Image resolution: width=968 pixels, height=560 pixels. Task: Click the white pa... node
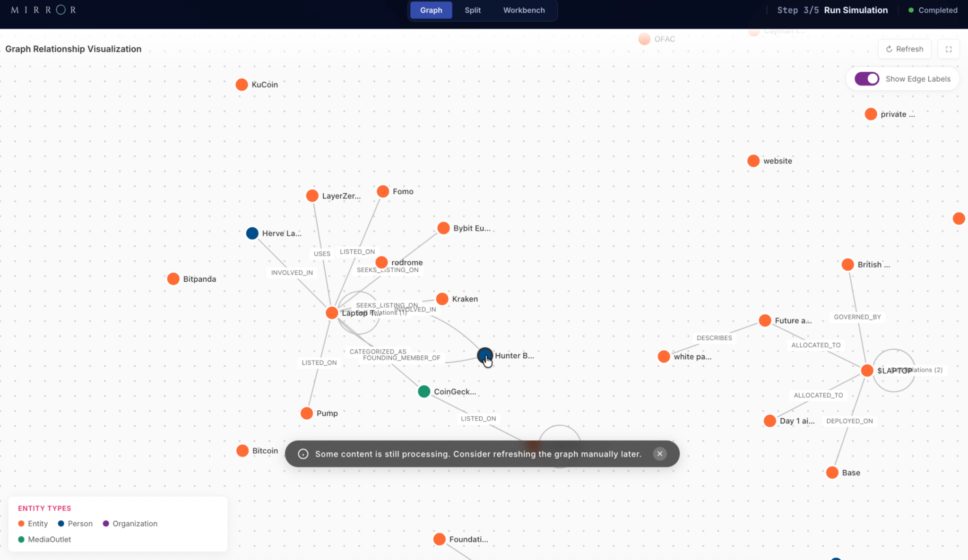click(x=664, y=356)
